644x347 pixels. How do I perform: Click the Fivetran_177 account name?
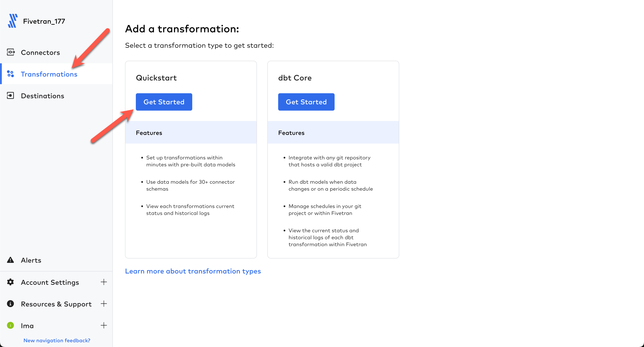coord(44,21)
